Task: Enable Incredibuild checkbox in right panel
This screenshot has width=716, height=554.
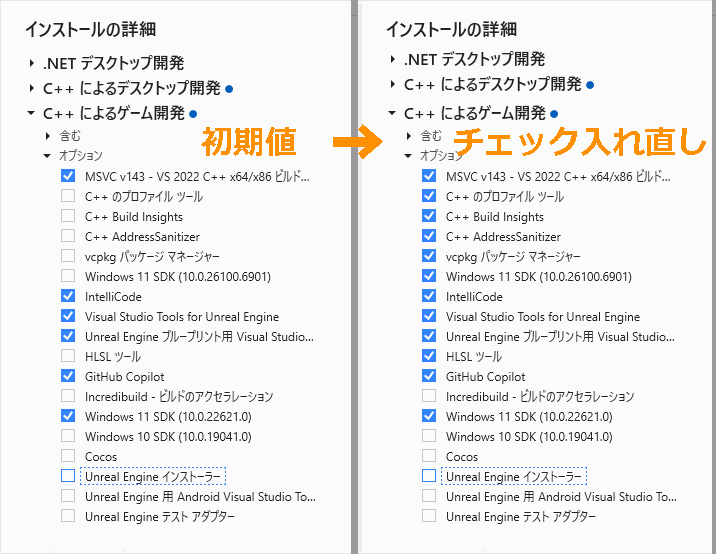Action: click(x=429, y=396)
